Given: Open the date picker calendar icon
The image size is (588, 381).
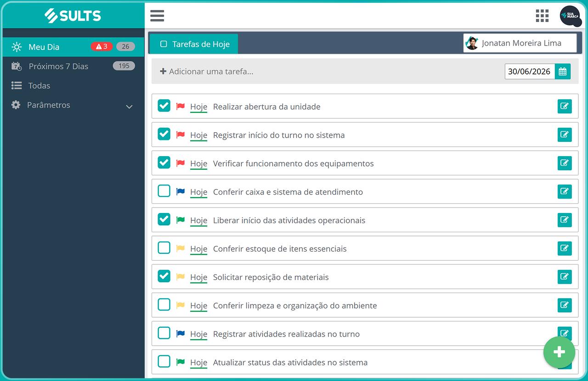Looking at the screenshot, I should pos(563,71).
